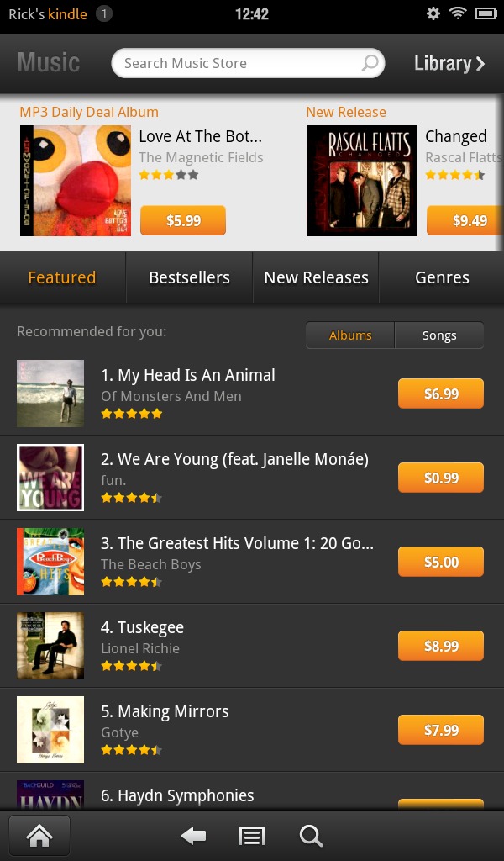This screenshot has width=504, height=861.
Task: Open the Rascal Flatts Changed album cover
Action: pyautogui.click(x=362, y=181)
